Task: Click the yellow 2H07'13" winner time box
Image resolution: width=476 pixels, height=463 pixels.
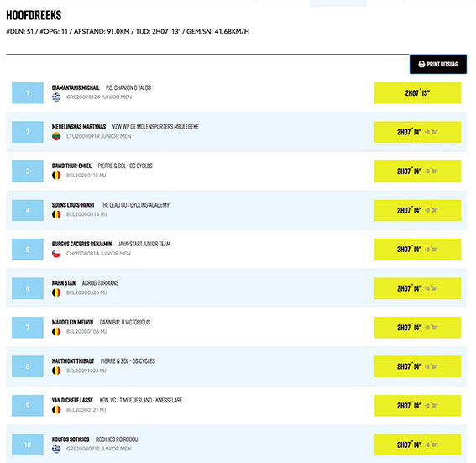Action: [417, 93]
